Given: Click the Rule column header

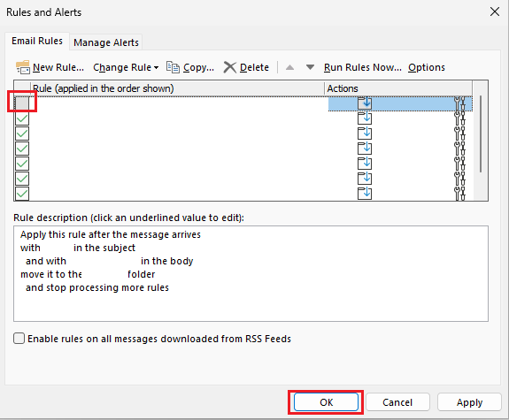Looking at the screenshot, I should [x=177, y=88].
